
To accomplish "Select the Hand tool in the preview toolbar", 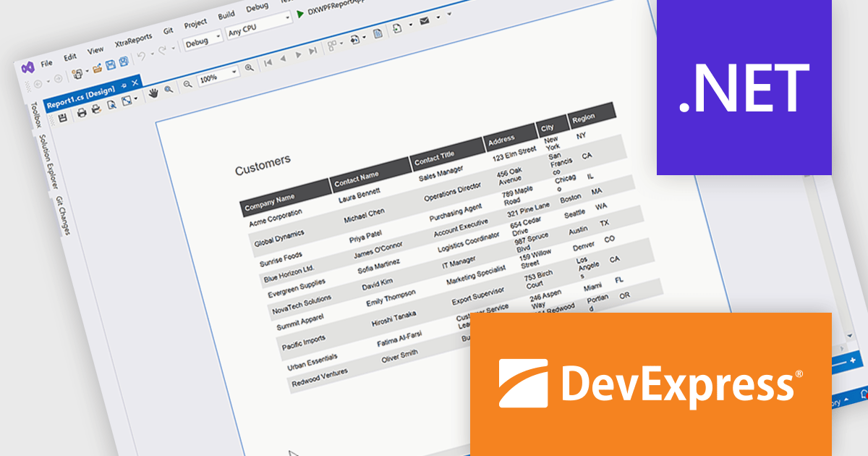I will [154, 94].
